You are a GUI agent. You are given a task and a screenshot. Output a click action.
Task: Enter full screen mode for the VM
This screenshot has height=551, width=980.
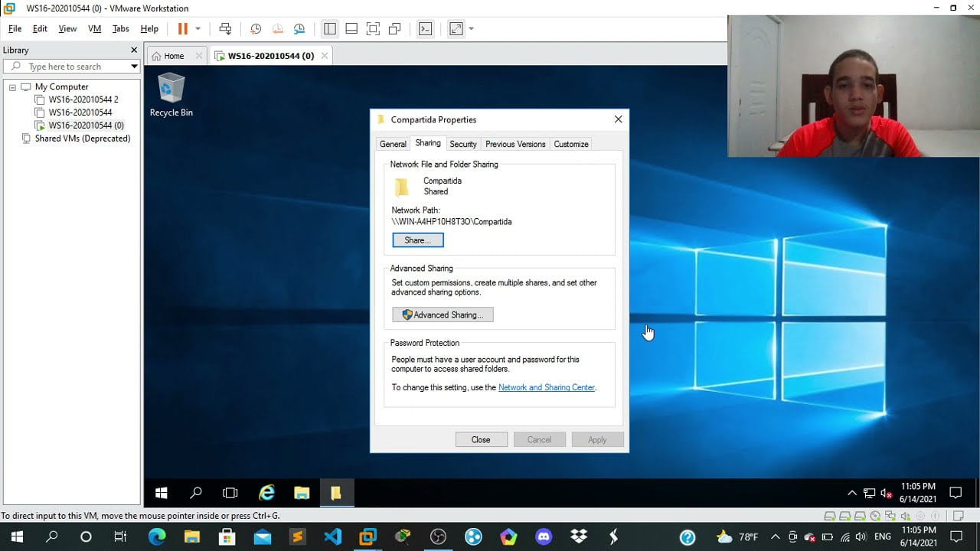coord(373,28)
